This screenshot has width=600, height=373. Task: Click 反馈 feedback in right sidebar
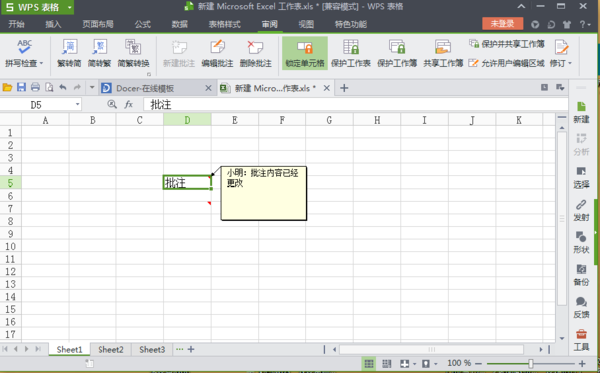581,308
